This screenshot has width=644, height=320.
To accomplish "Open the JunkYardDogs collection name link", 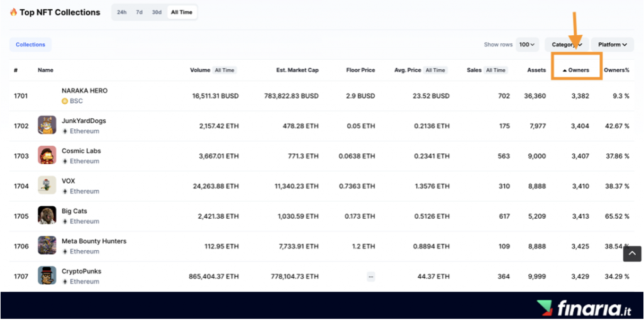I will [x=84, y=121].
